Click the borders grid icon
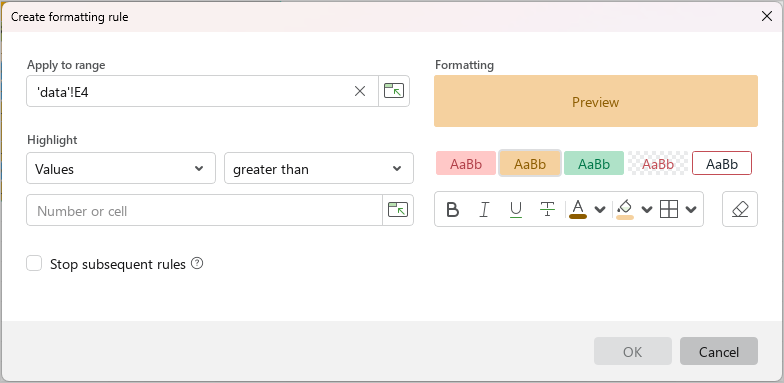784x383 pixels. point(669,210)
